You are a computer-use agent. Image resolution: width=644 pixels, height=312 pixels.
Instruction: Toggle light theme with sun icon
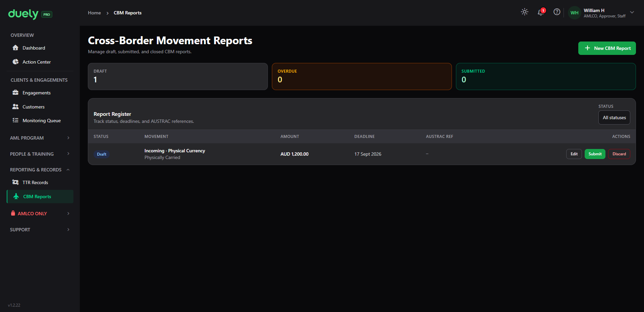(x=525, y=12)
